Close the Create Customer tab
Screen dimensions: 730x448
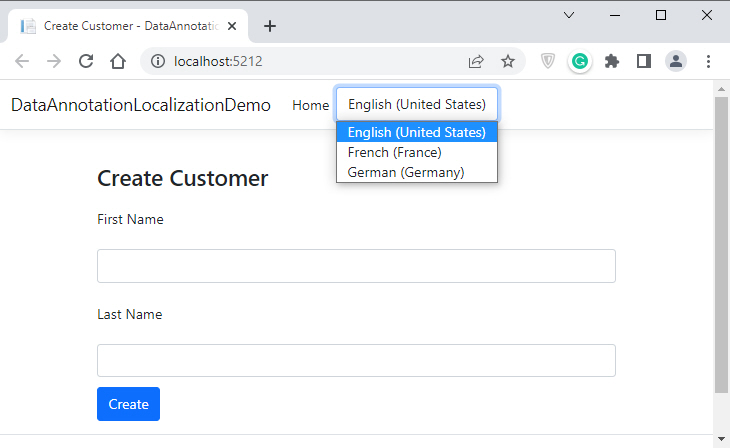tap(232, 26)
